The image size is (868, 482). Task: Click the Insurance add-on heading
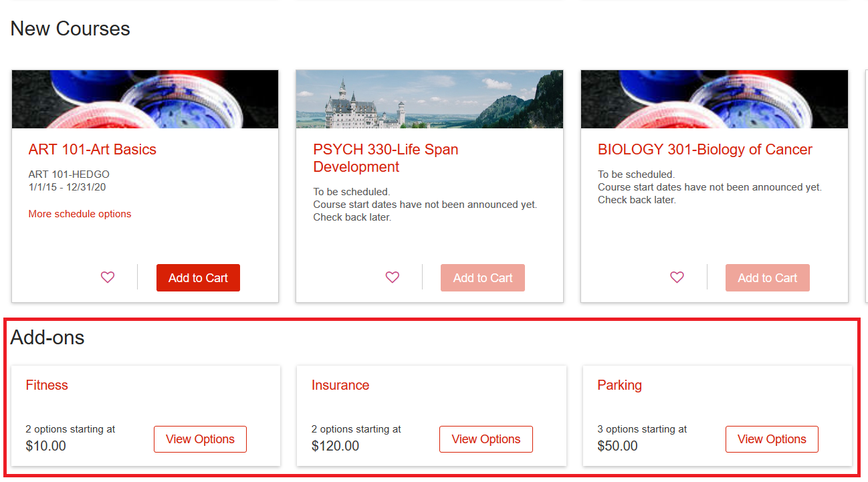pos(340,385)
